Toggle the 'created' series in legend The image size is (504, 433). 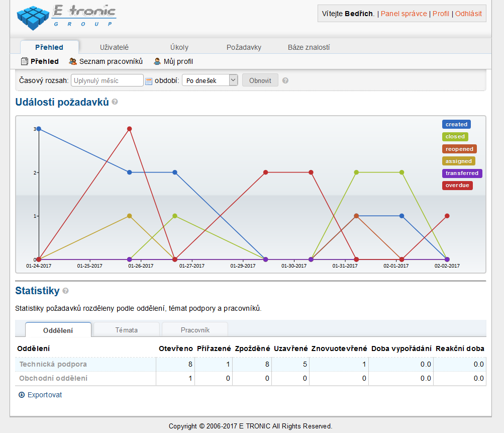coord(456,124)
